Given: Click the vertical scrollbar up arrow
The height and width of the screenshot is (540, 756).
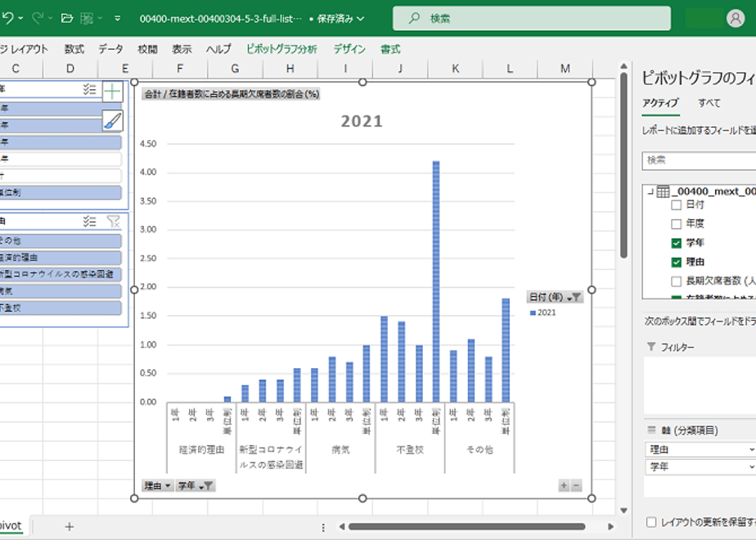Looking at the screenshot, I should click(x=623, y=66).
